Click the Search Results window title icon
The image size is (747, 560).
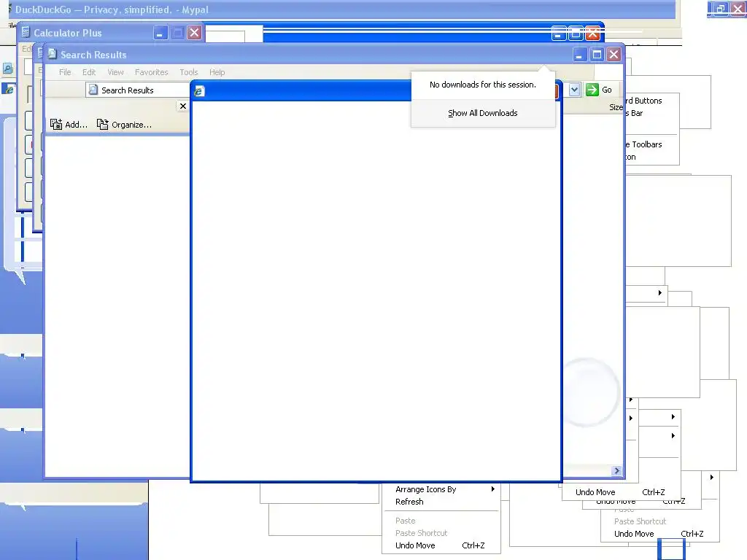[53, 54]
